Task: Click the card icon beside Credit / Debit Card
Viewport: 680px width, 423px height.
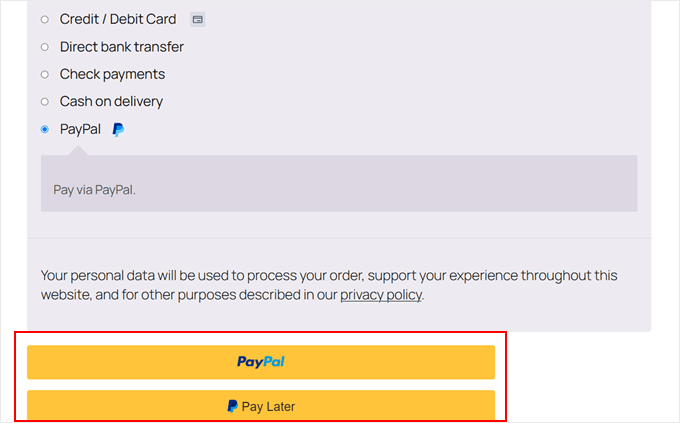Action: point(198,19)
